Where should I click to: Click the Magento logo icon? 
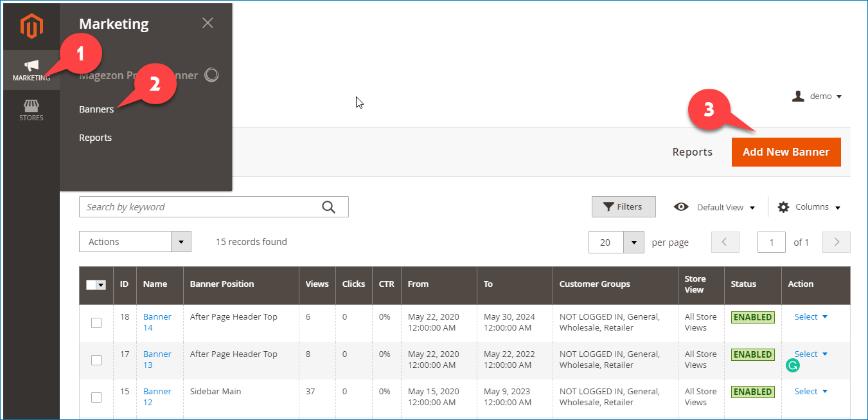pyautogui.click(x=31, y=26)
